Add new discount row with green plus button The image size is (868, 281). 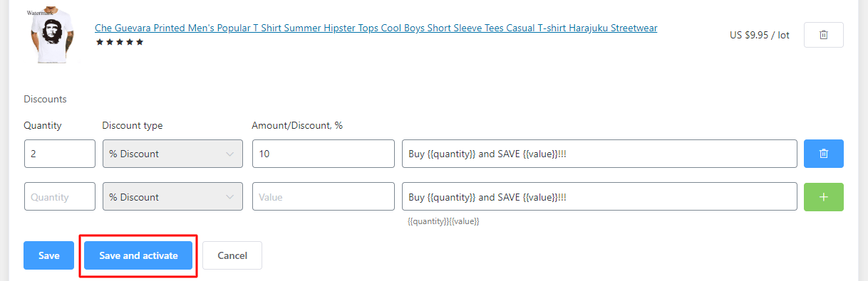click(823, 197)
